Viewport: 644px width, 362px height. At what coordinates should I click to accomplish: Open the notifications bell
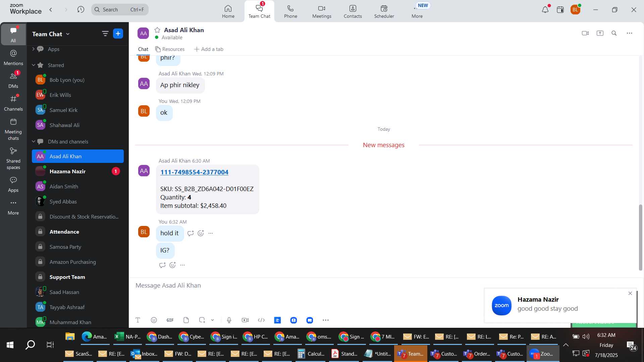click(x=545, y=9)
